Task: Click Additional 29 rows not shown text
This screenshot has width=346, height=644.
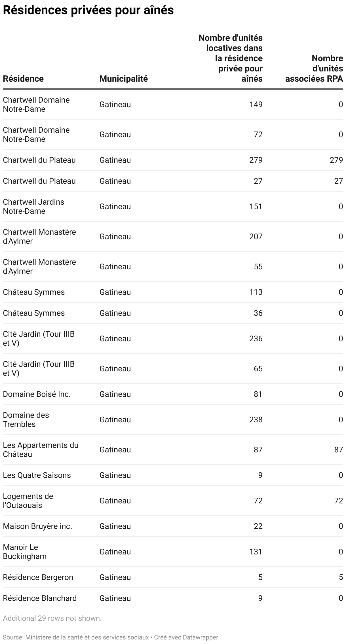Action: click(52, 618)
